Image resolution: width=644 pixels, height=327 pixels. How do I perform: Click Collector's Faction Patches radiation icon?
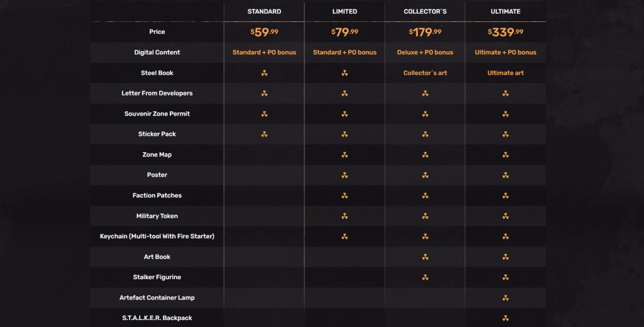tap(425, 196)
